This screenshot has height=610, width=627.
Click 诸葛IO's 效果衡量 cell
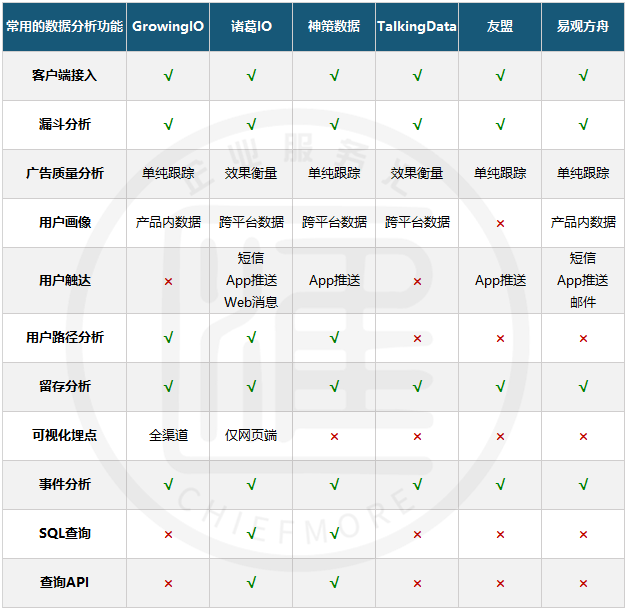251,173
